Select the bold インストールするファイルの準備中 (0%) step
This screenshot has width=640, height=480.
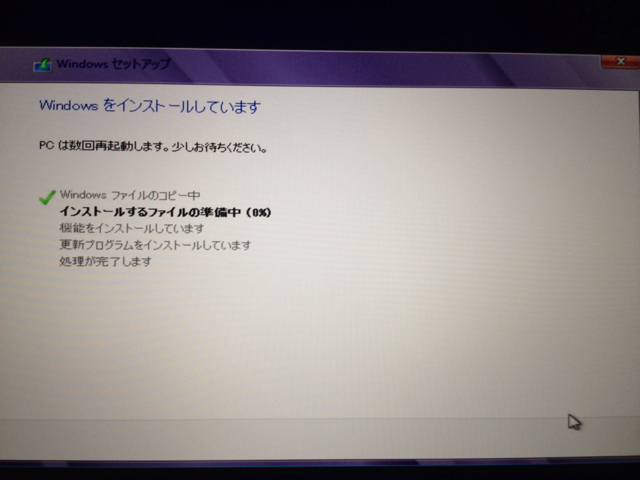(165, 212)
